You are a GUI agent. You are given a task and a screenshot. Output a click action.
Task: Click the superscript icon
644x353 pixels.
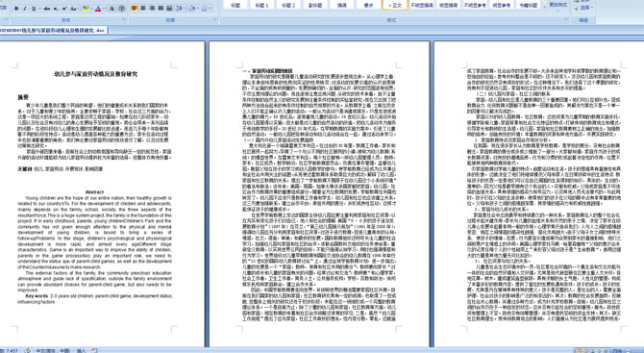(x=64, y=9)
